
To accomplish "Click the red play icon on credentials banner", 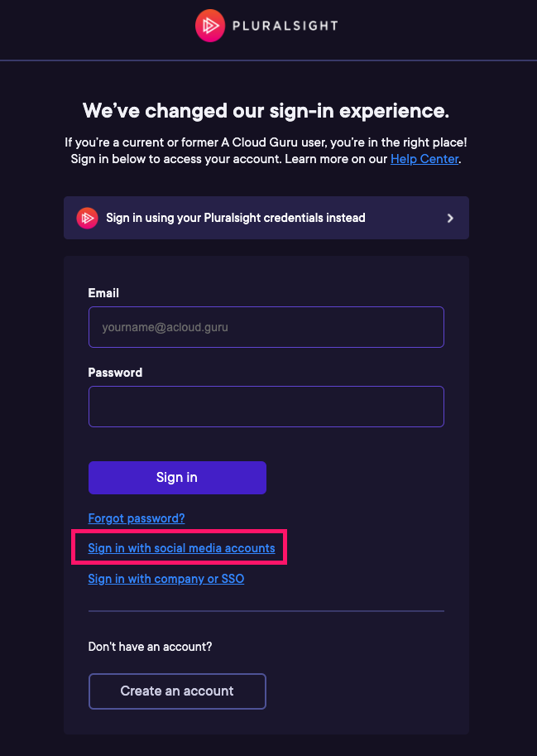I will click(88, 218).
